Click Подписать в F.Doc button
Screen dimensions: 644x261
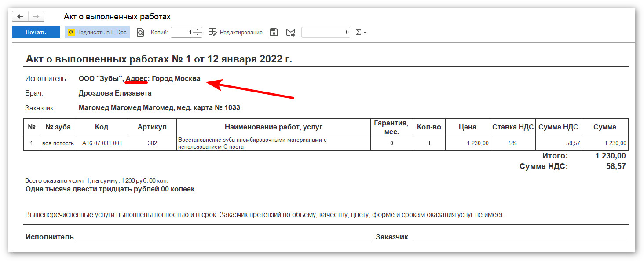pyautogui.click(x=97, y=32)
